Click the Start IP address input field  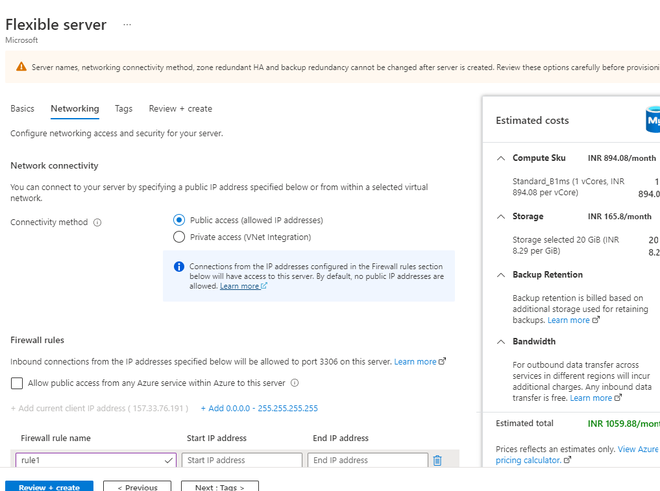point(241,460)
